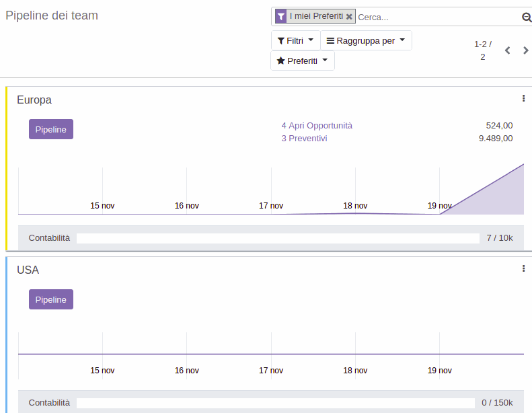Click the USA team title
Image resolution: width=532 pixels, height=413 pixels.
click(x=28, y=270)
